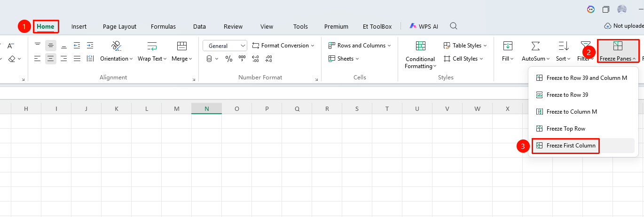644x217 pixels.
Task: Switch to the Formulas tab
Action: (x=163, y=26)
